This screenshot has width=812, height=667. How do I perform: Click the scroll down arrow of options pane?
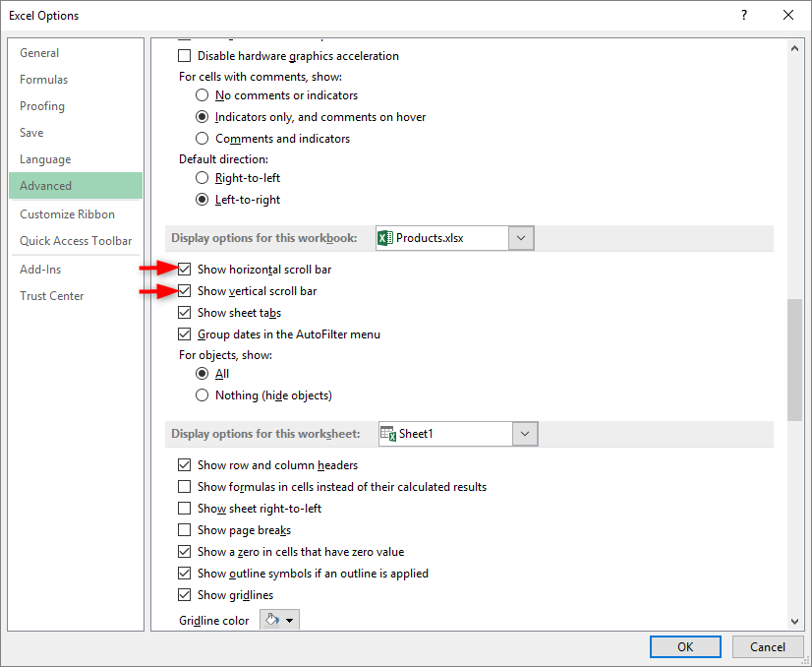coord(794,621)
